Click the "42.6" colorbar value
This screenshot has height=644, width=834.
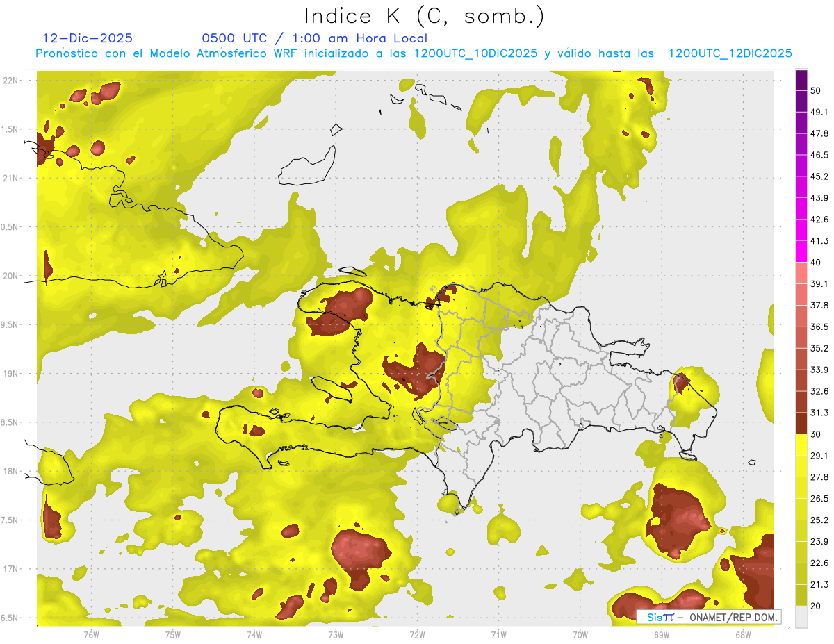(819, 220)
